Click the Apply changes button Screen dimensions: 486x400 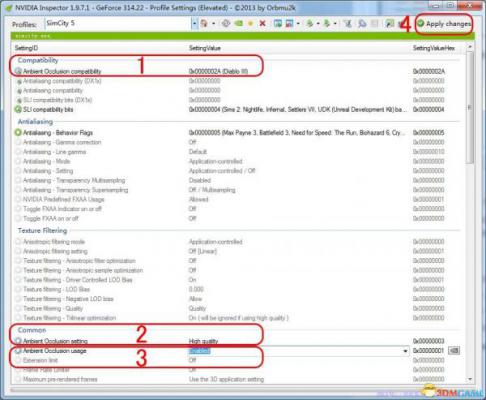pos(444,24)
